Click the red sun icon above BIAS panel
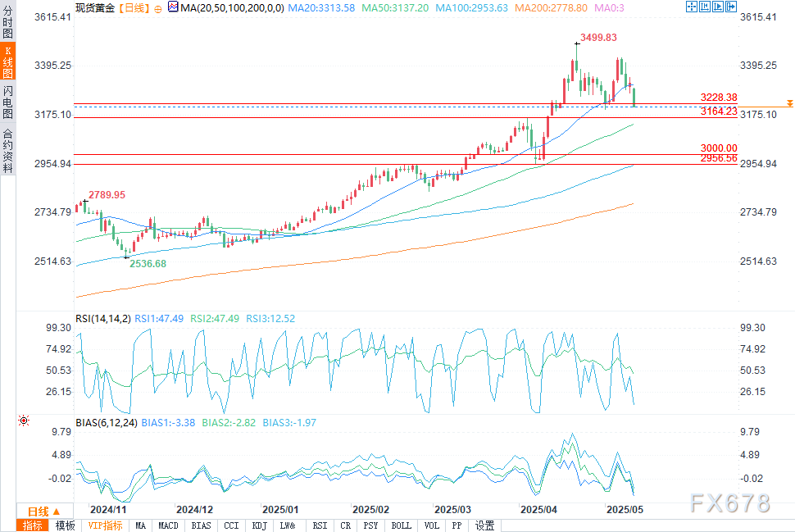The width and height of the screenshot is (795, 532). pyautogui.click(x=23, y=421)
